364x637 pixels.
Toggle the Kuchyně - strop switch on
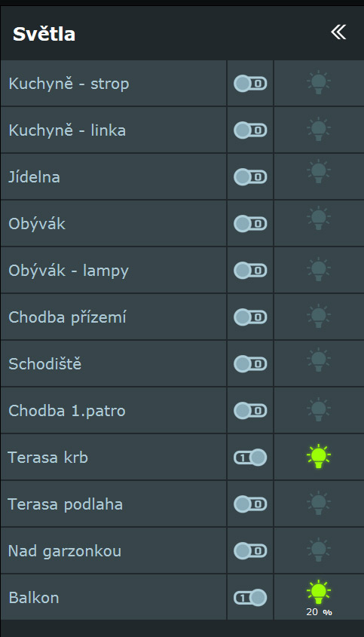click(x=250, y=84)
